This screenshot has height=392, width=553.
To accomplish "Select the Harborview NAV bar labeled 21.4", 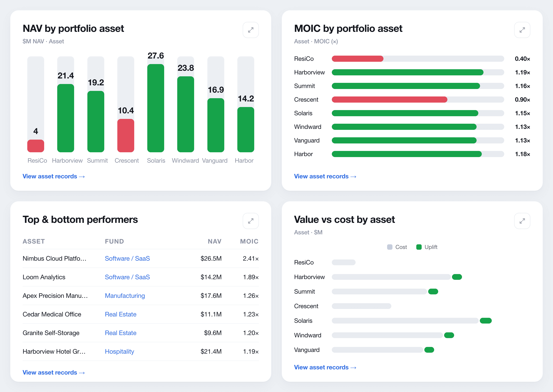I will [x=66, y=118].
